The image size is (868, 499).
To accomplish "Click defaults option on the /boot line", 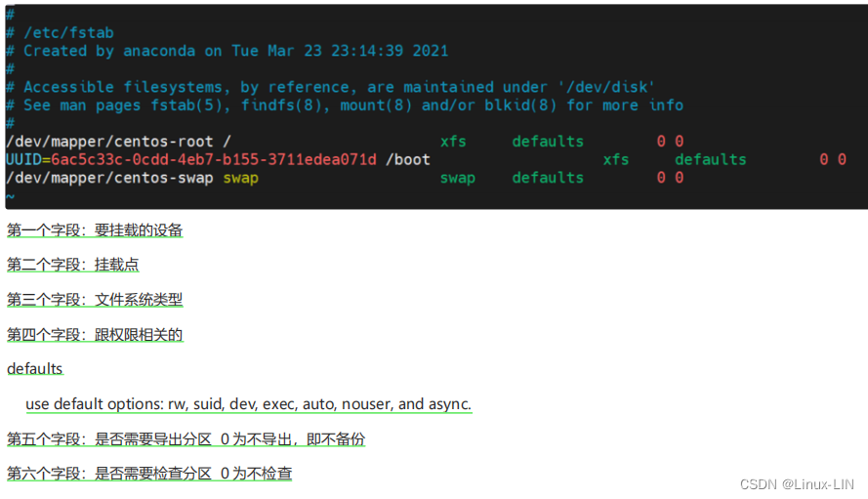I will click(x=710, y=159).
